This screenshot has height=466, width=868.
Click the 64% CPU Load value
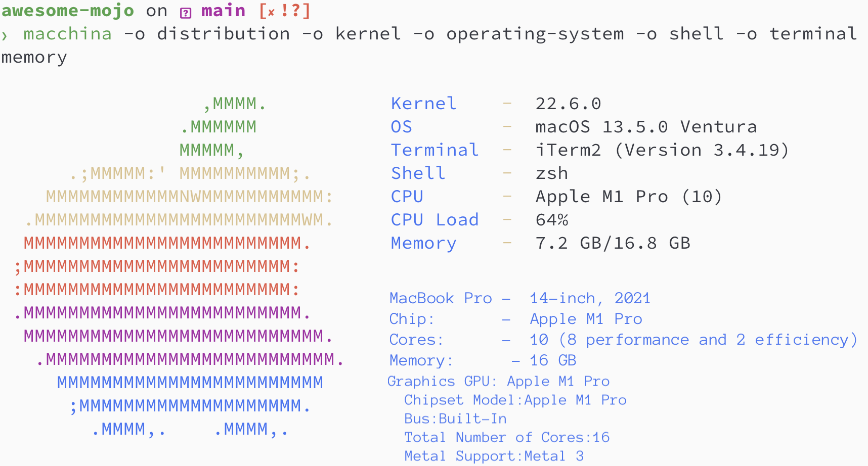pyautogui.click(x=551, y=220)
